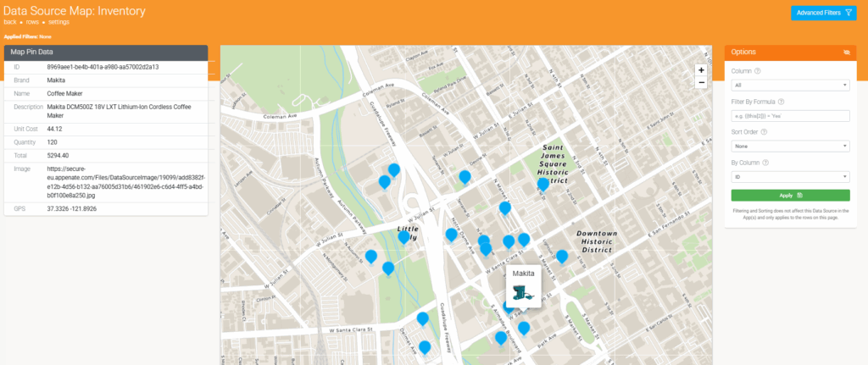Viewport: 868px width, 365px height.
Task: Select the Brand value Makita in the panel
Action: tap(56, 80)
